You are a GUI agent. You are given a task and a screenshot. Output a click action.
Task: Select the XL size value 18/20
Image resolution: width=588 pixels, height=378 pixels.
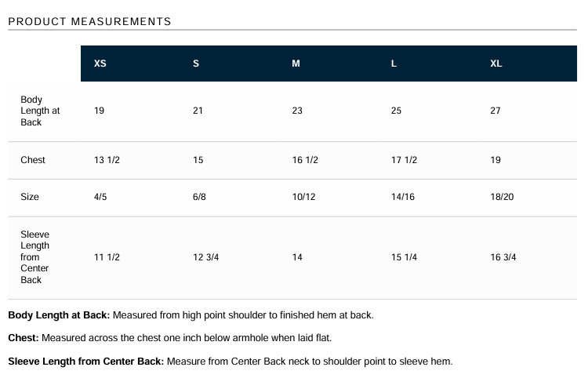pyautogui.click(x=502, y=197)
